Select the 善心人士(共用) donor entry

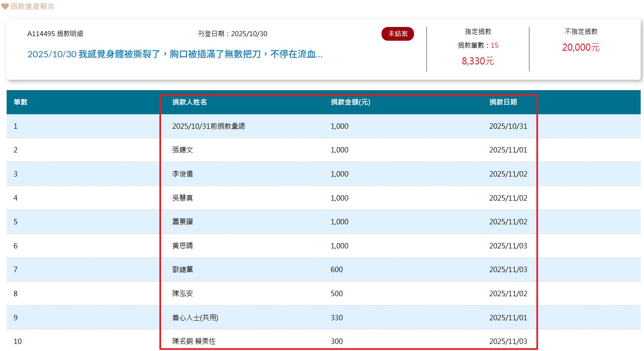(195, 318)
